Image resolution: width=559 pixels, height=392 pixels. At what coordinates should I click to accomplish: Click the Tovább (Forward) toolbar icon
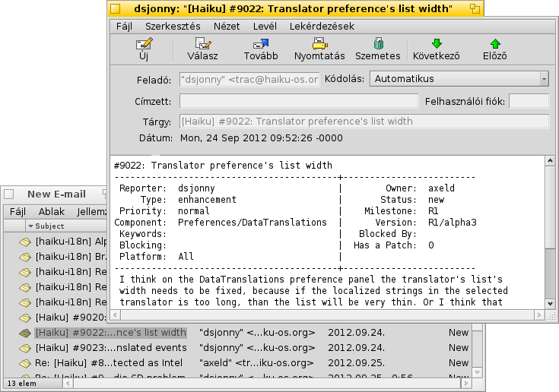pyautogui.click(x=260, y=45)
